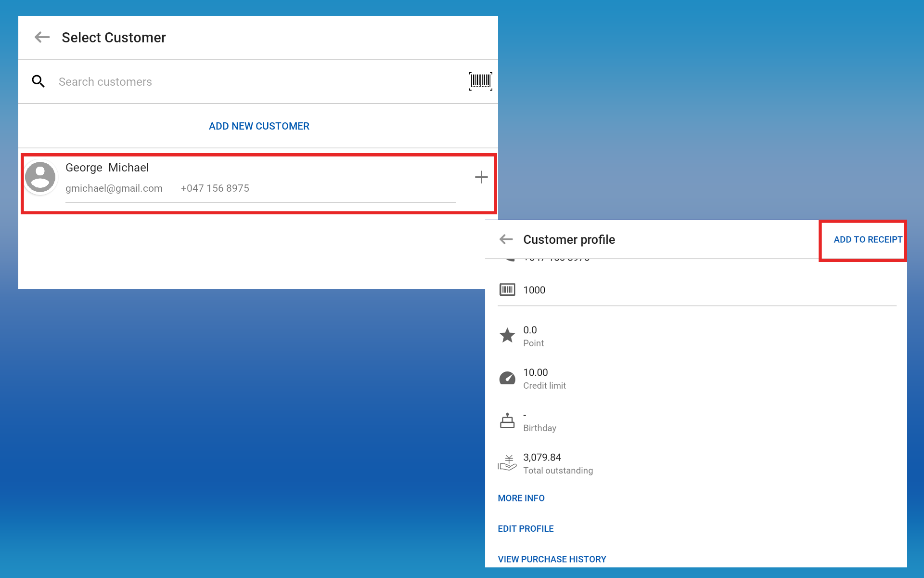Click the search magnifier icon
Screen dimensions: 924x578
[x=38, y=81]
